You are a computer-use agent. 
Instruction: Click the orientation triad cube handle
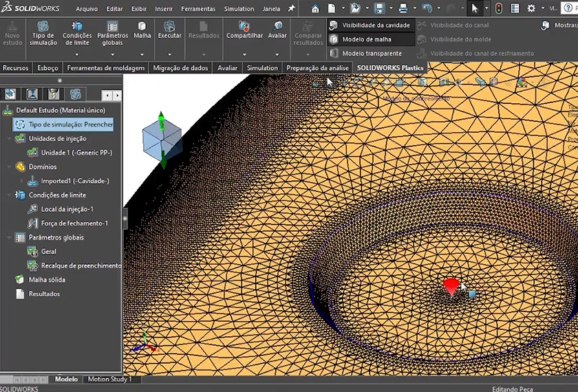(x=162, y=139)
